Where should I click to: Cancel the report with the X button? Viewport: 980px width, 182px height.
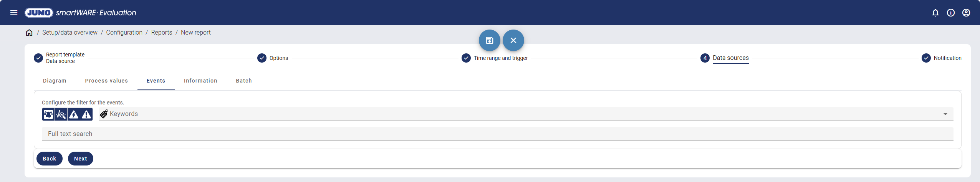513,40
